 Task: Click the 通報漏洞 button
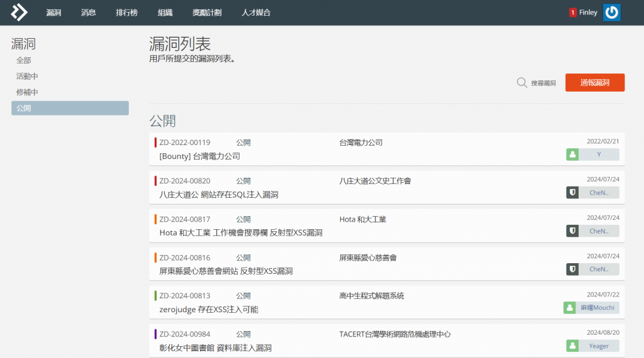coord(595,82)
